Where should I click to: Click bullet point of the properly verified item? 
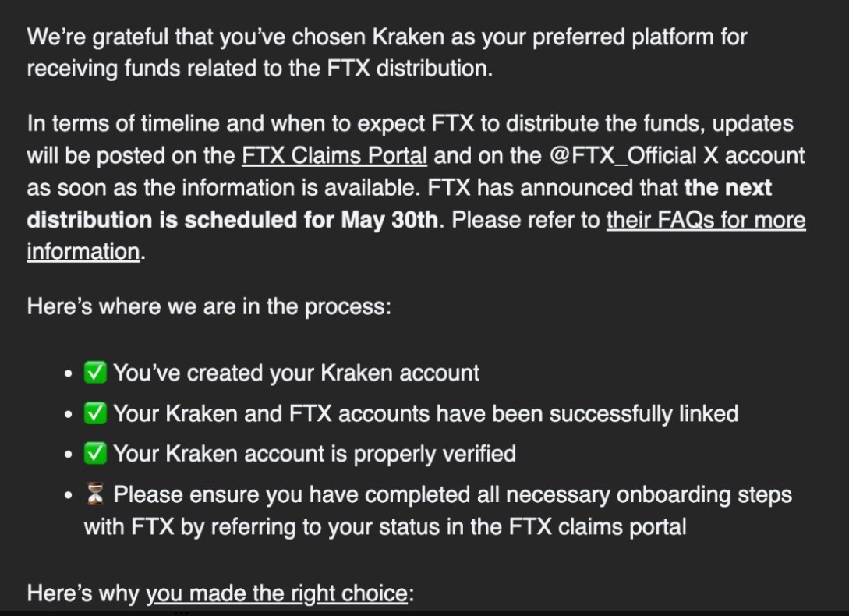pyautogui.click(x=70, y=455)
